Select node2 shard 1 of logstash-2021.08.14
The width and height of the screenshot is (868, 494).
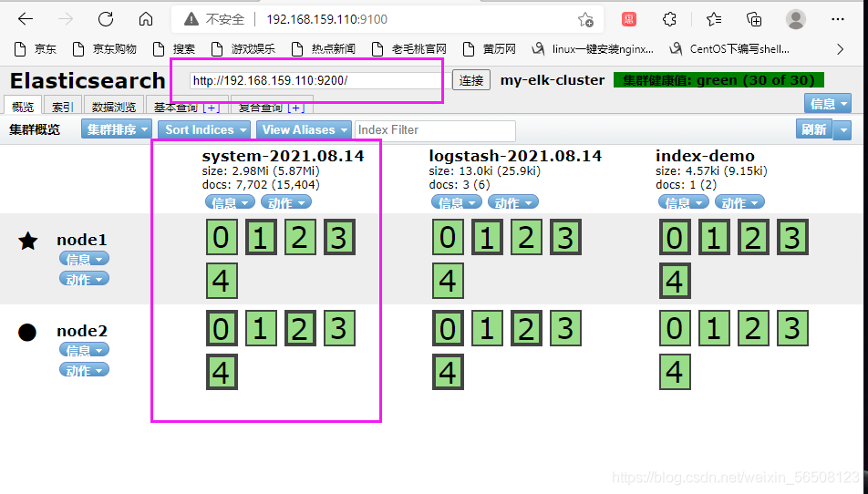click(487, 329)
